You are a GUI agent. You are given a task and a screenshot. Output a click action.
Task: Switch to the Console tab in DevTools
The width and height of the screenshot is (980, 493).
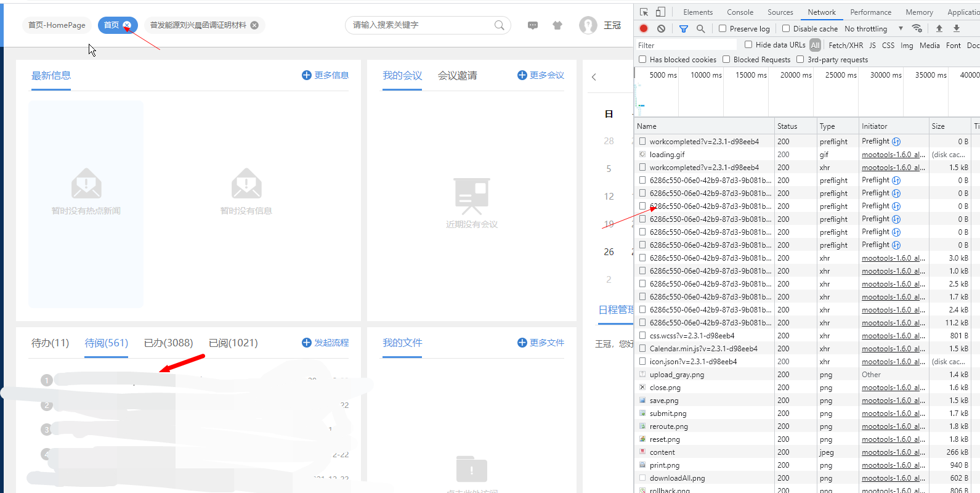point(740,12)
